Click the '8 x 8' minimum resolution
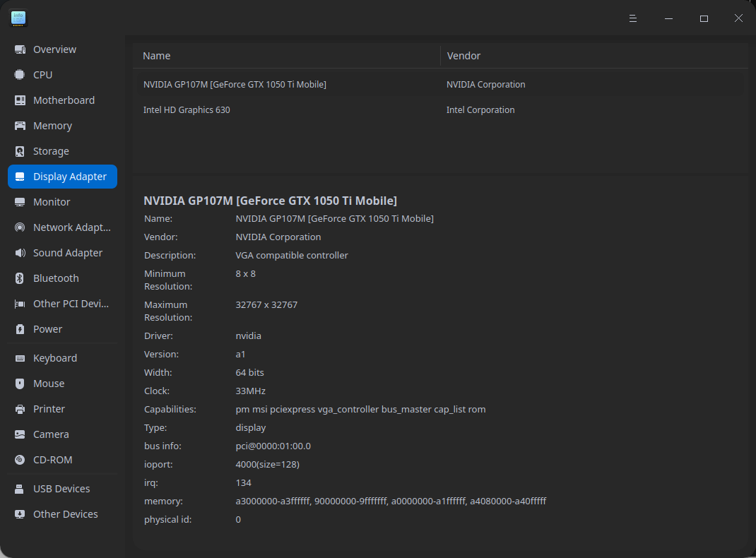This screenshot has width=756, height=558. coord(245,273)
